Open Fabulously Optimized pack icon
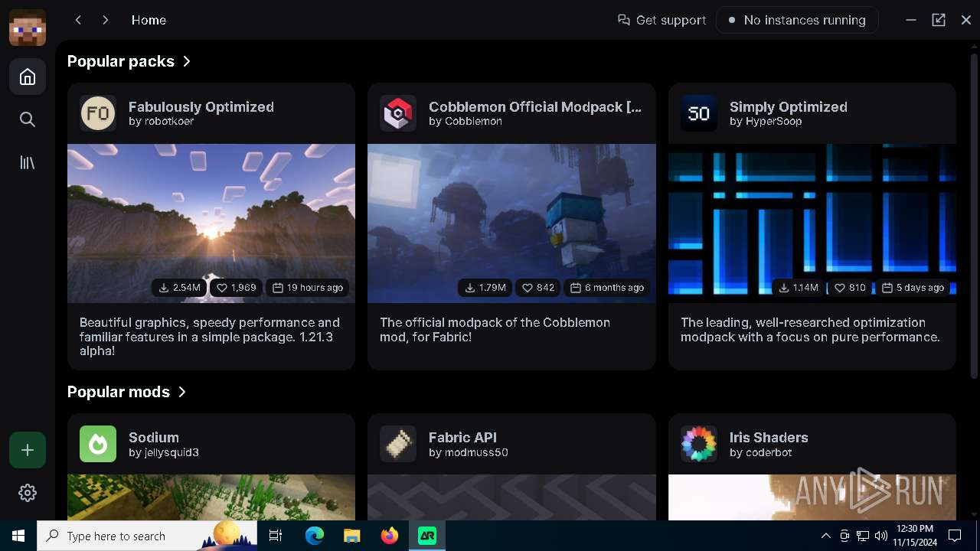 98,113
